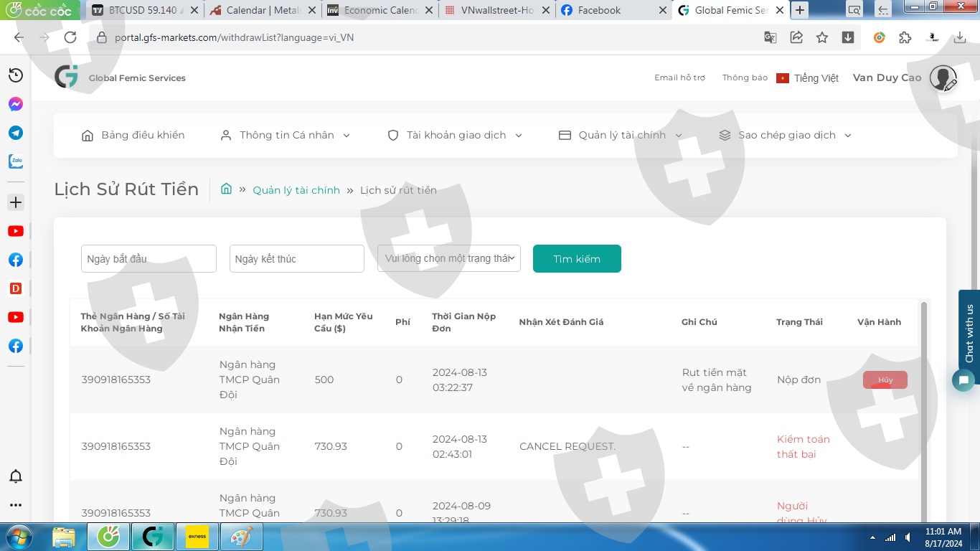This screenshot has height=551, width=980.
Task: Expand the Sao chép giao dịch menu
Action: pyautogui.click(x=785, y=135)
